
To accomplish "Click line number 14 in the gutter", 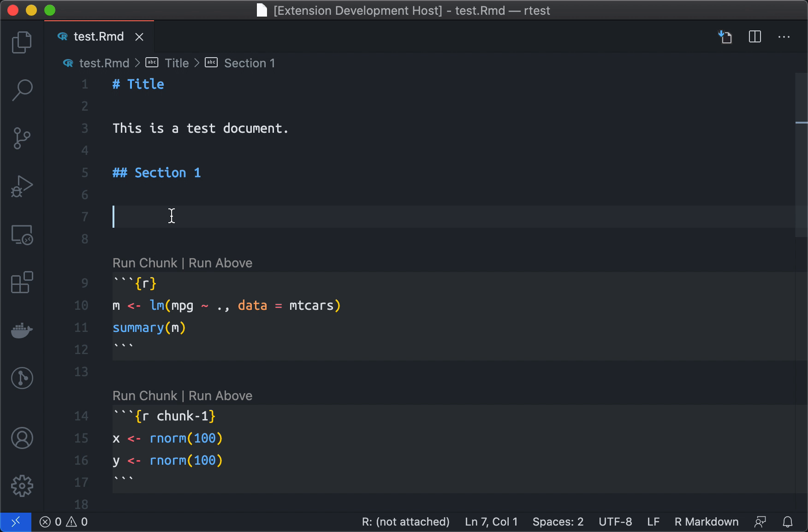I will coord(81,416).
